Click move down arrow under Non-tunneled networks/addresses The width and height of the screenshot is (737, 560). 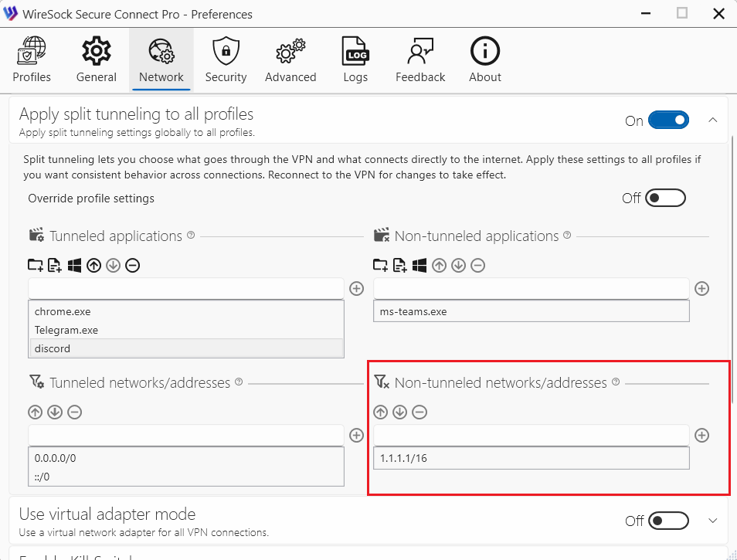(x=399, y=412)
